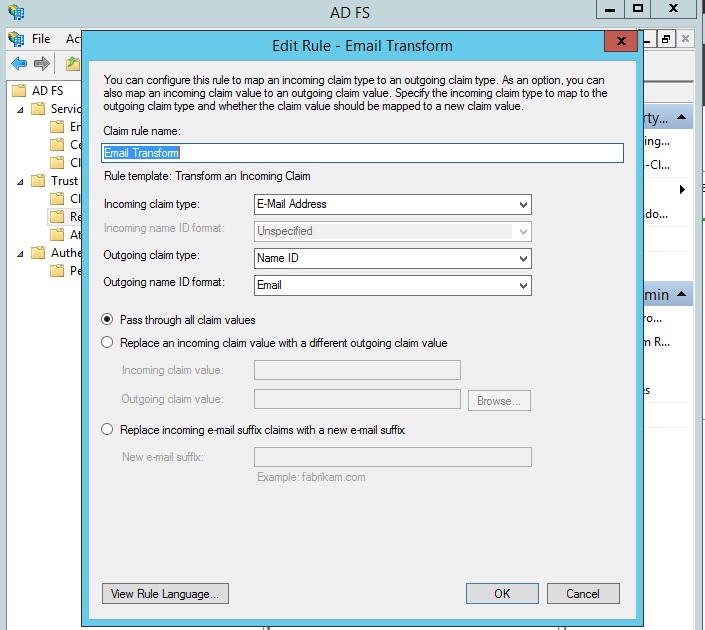Open the Outgoing claim type dropdown
Image resolution: width=705 pixels, height=630 pixels.
click(393, 259)
